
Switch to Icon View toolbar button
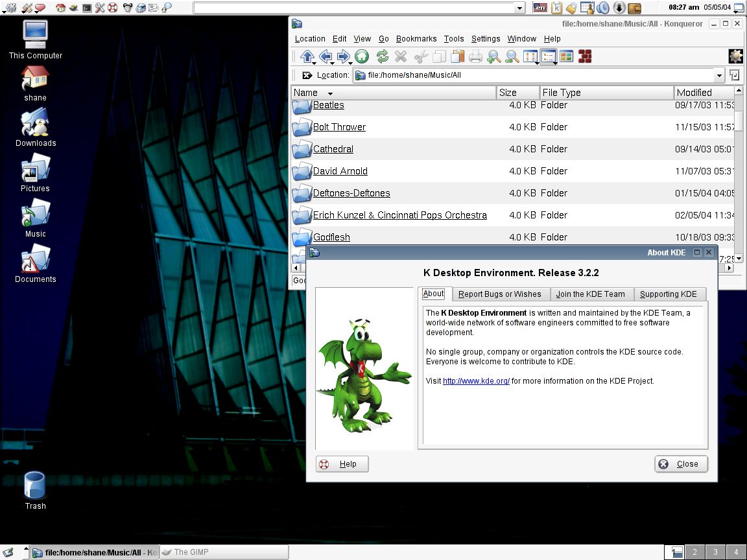[x=530, y=56]
